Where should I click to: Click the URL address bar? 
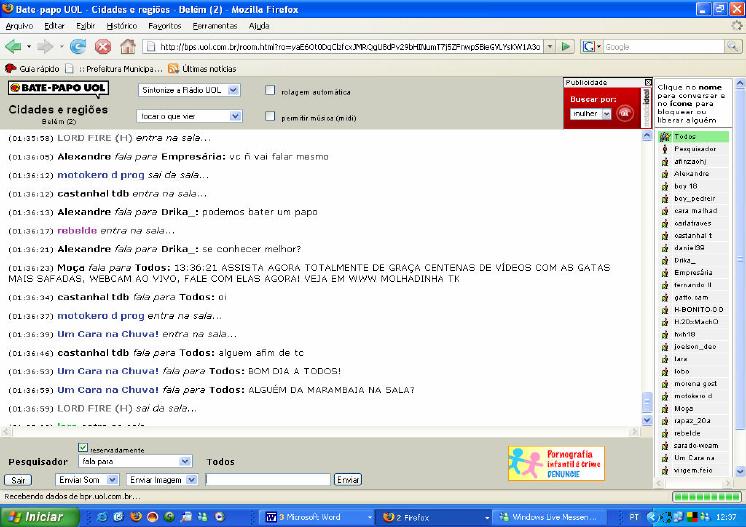(x=344, y=47)
